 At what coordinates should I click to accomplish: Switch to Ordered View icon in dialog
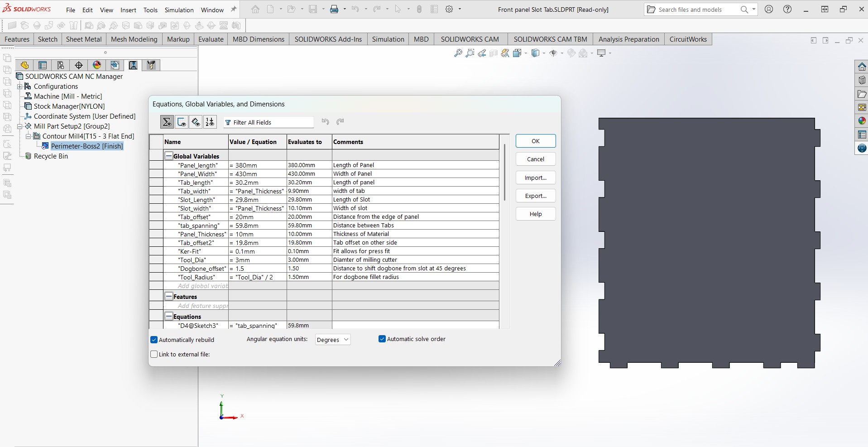coord(210,122)
